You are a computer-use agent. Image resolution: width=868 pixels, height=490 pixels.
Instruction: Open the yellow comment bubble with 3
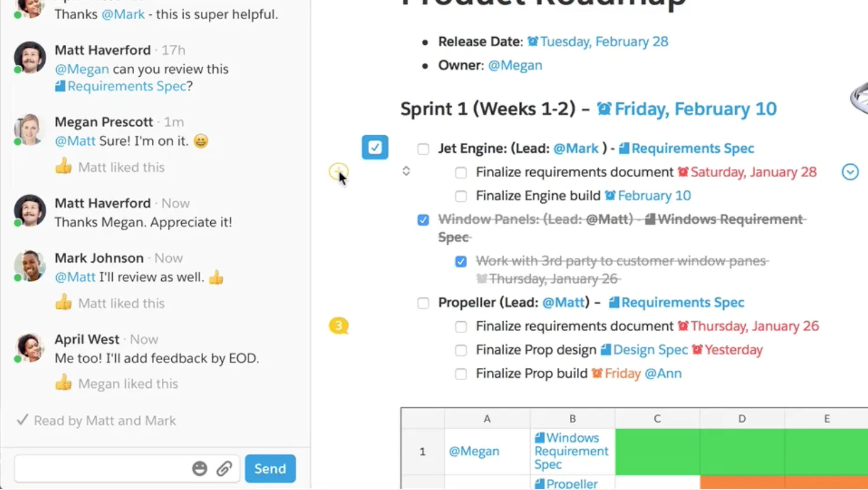(x=338, y=325)
